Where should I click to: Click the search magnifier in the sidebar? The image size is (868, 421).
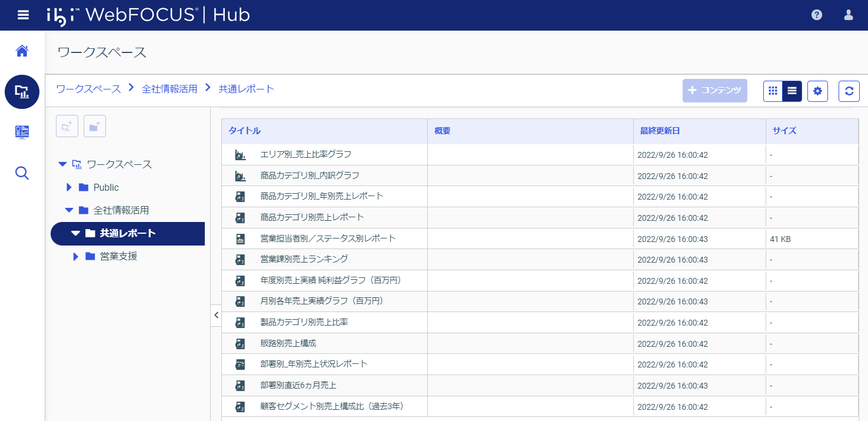(22, 173)
